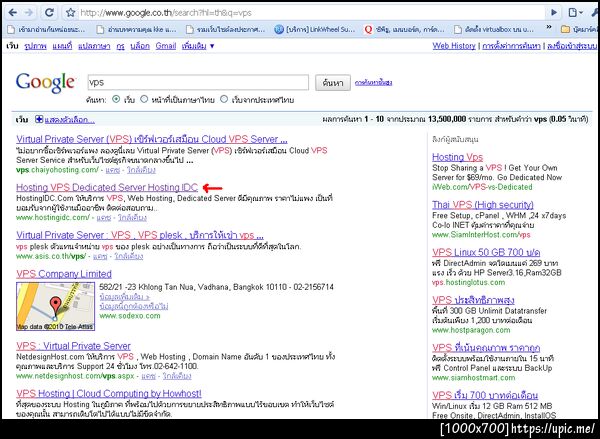Show hidden bookmarks via the overflow chevron
This screenshot has width=600, height=439.
(x=549, y=28)
